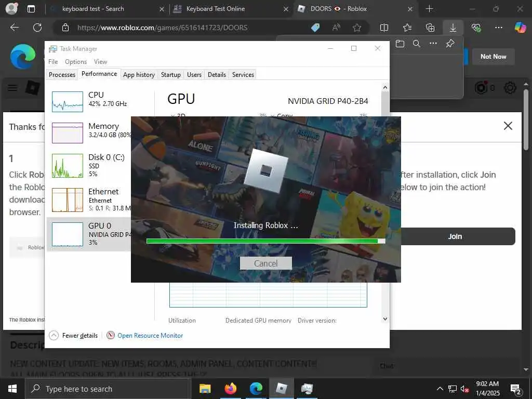Open downloads folder icon in downloads panel
The width and height of the screenshot is (532, 399).
click(x=400, y=44)
